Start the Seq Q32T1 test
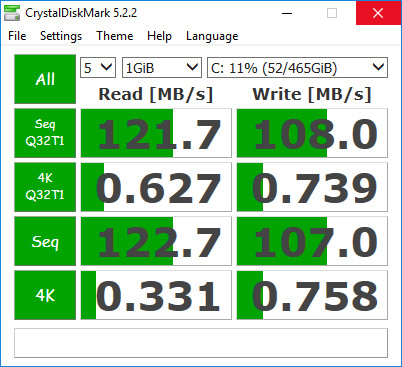The width and height of the screenshot is (402, 367). tap(45, 133)
